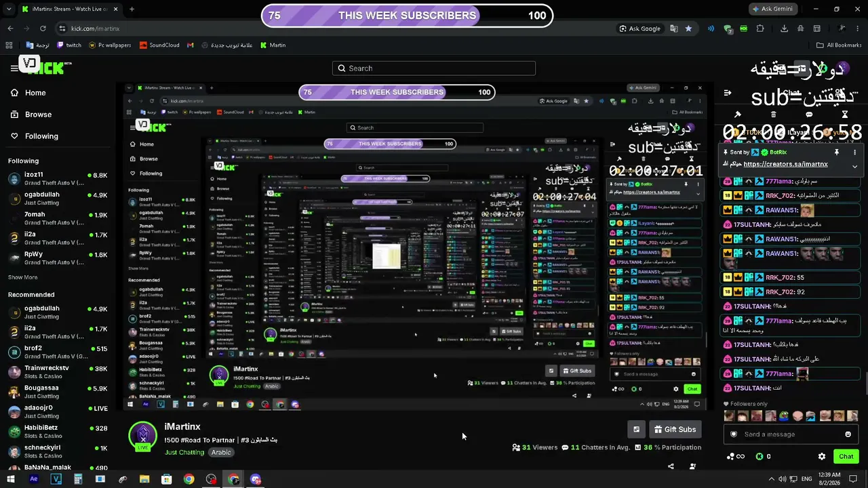Screen dimensions: 868x488
Task: Click the green Kicks balance icon
Action: coord(759,456)
